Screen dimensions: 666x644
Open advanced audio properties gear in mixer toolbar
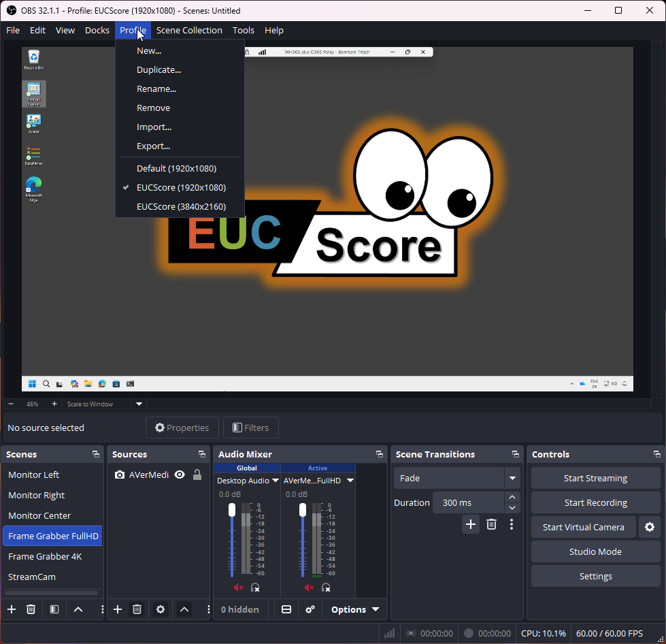[x=310, y=609]
